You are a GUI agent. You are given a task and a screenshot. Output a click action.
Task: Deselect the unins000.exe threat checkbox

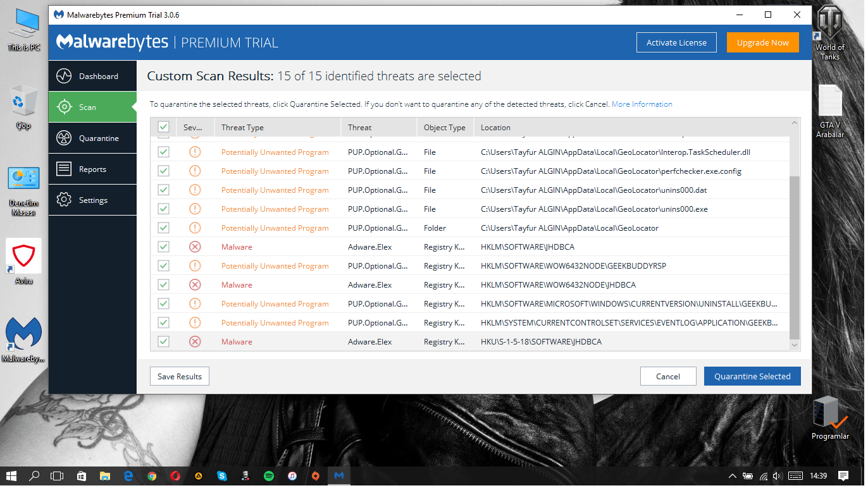(x=163, y=209)
